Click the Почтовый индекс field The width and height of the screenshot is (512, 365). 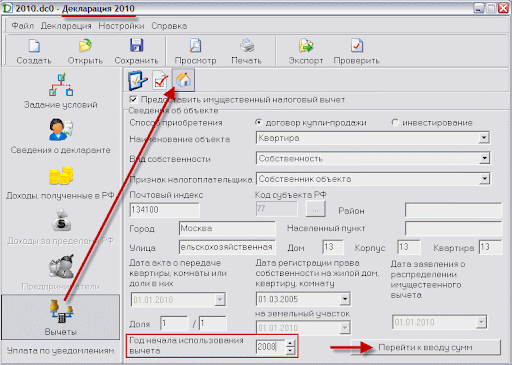coord(165,210)
